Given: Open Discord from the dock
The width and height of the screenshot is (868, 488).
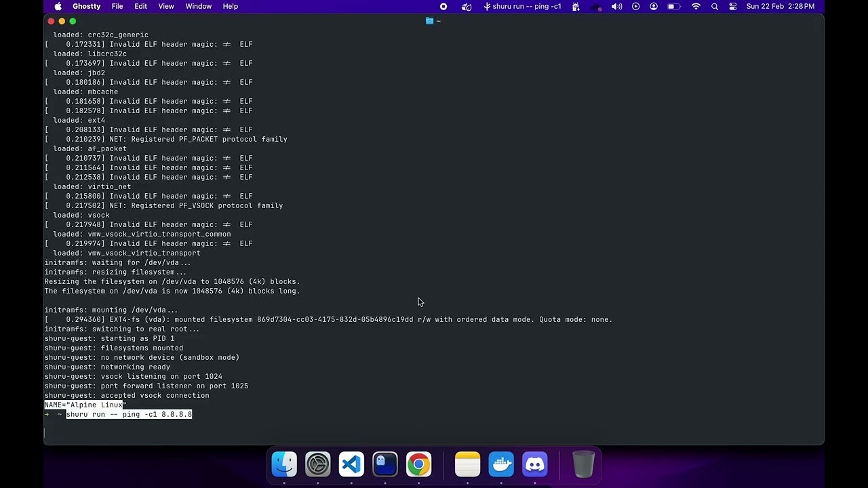Looking at the screenshot, I should pos(535,464).
